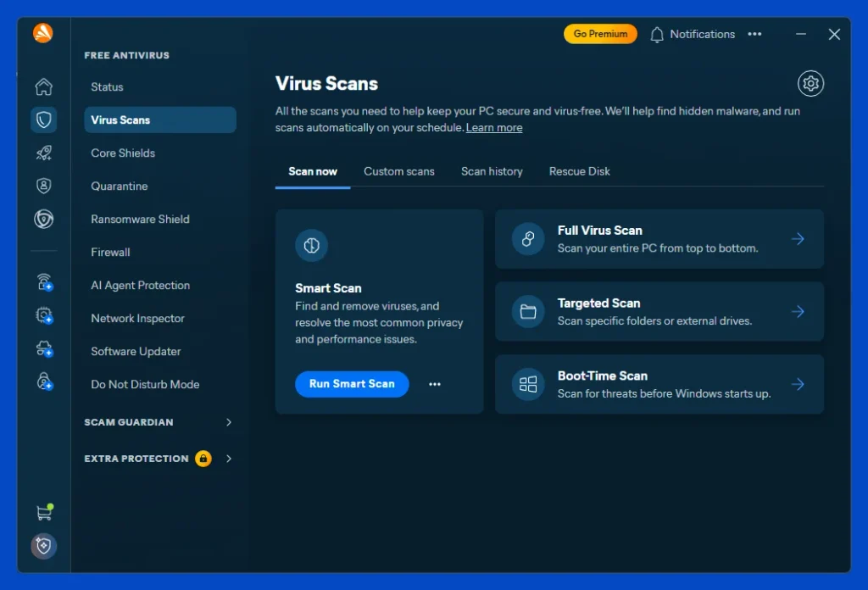The image size is (868, 590).
Task: Click the Avast logo icon
Action: 43,33
